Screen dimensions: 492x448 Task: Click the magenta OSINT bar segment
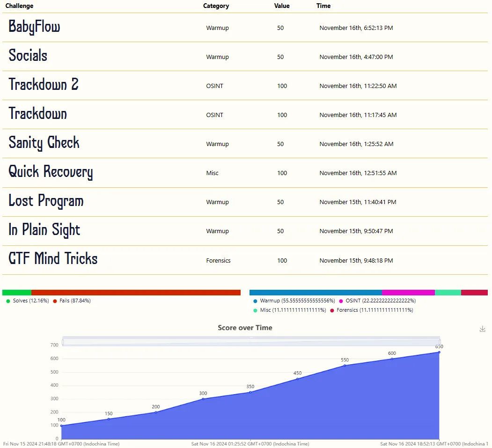(408, 293)
